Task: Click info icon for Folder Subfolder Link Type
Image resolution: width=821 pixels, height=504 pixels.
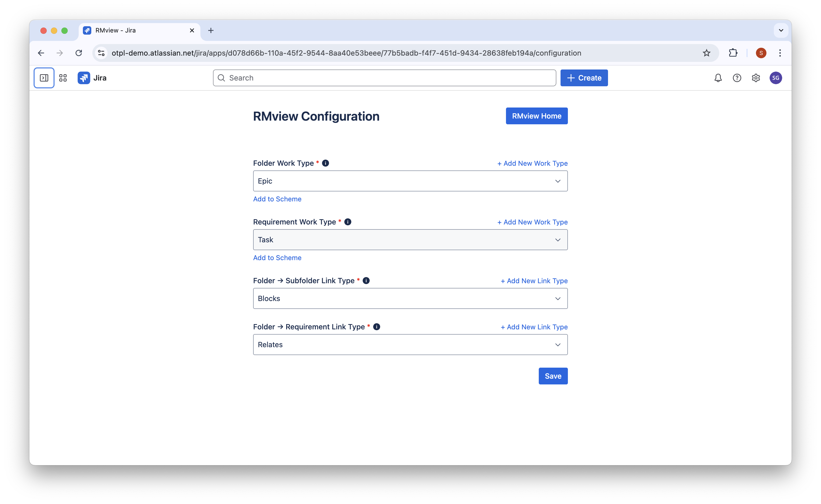Action: [366, 281]
